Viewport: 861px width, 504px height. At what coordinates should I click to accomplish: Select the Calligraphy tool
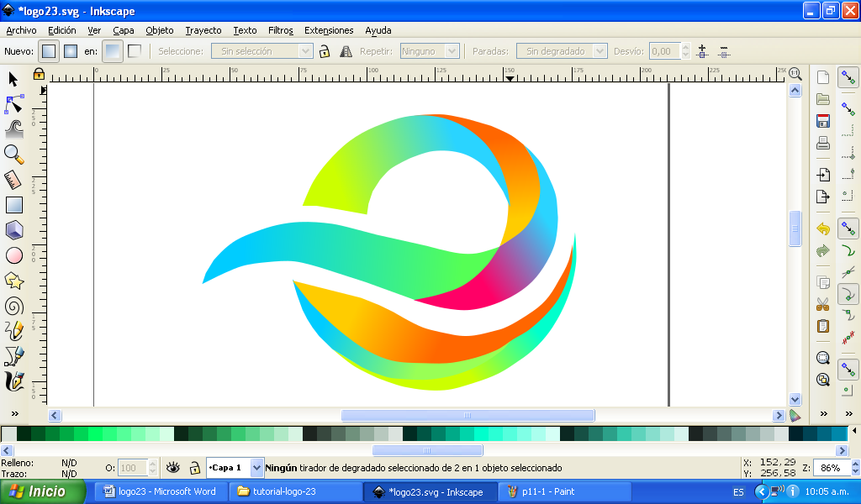[x=13, y=381]
